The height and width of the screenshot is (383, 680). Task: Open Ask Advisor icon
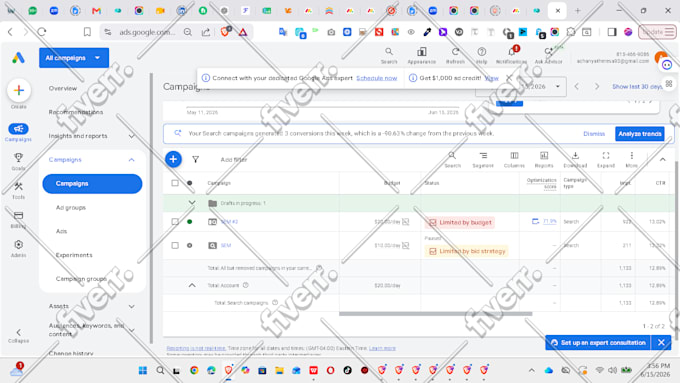coord(549,52)
